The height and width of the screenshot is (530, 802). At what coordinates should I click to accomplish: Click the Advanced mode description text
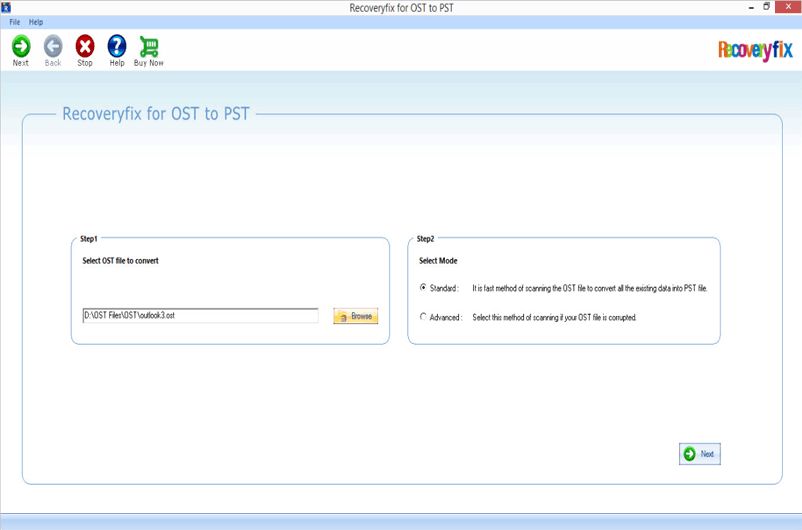[x=554, y=317]
